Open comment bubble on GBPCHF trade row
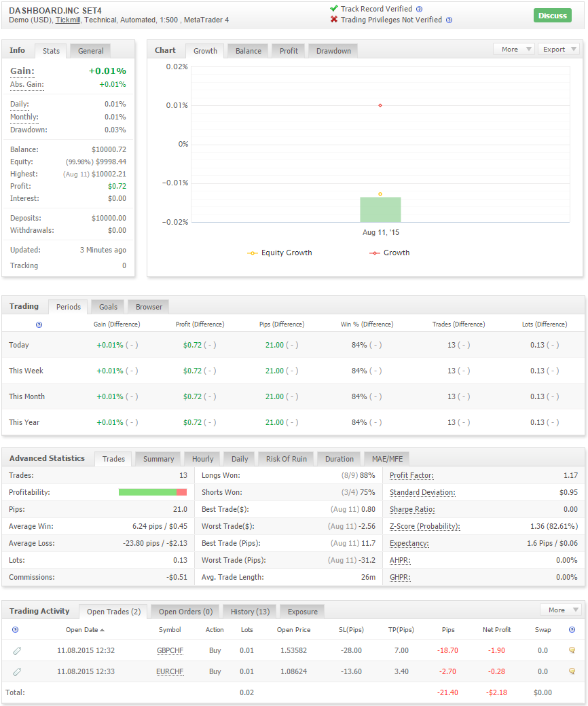Image resolution: width=588 pixels, height=706 pixels. (x=572, y=650)
